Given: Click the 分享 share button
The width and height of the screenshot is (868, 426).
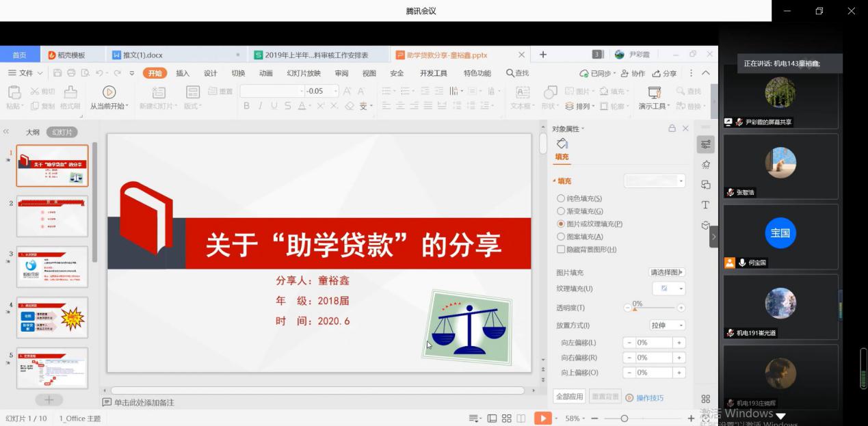Looking at the screenshot, I should [664, 73].
